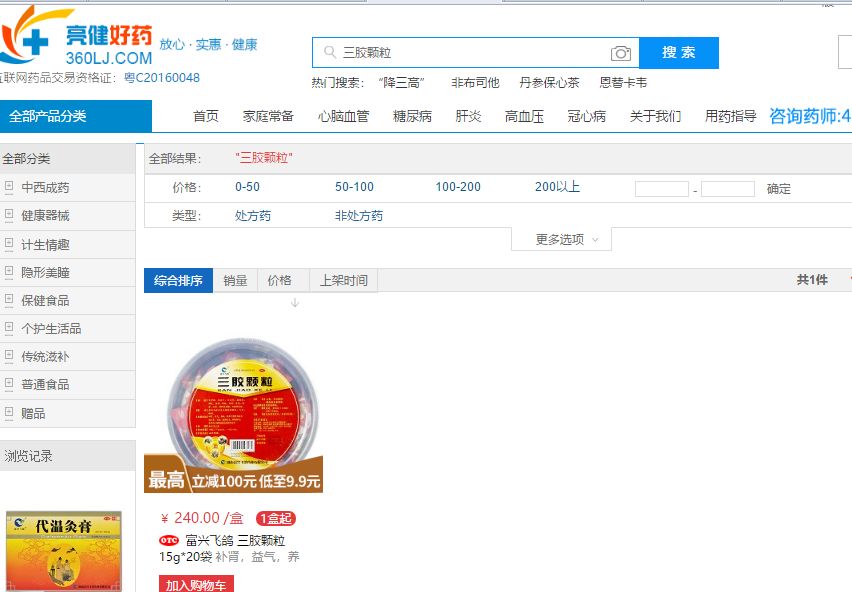Viewport: 852px width, 592px height.
Task: Expand the 隐形美瞳 category
Action: tap(9, 272)
